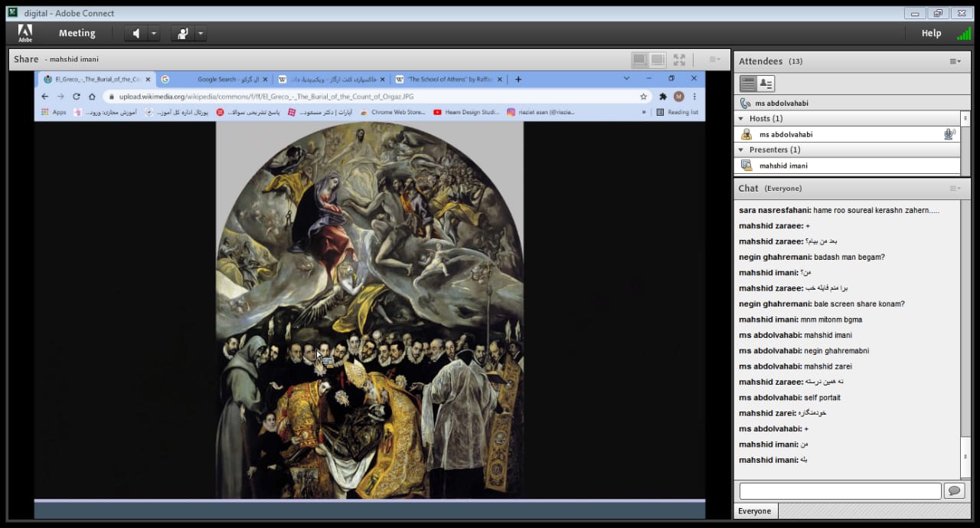Image resolution: width=980 pixels, height=528 pixels.
Task: Close The School of Athens tab
Action: click(x=500, y=79)
